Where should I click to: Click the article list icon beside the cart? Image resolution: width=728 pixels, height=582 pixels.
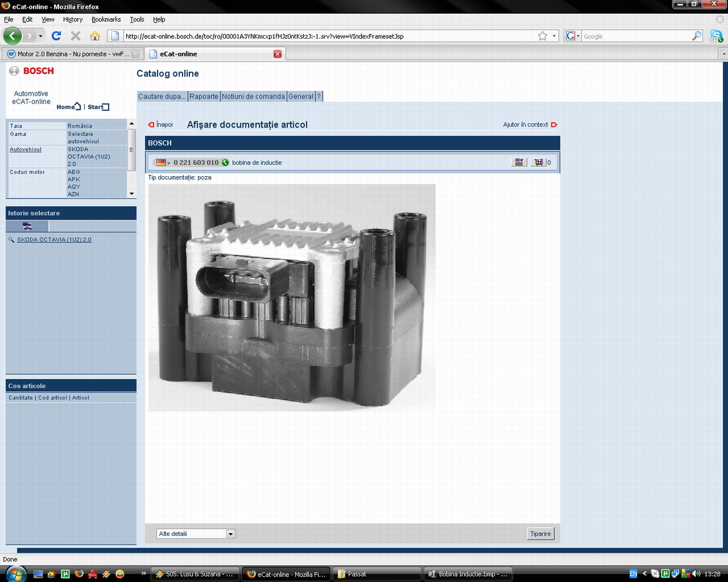click(x=518, y=162)
